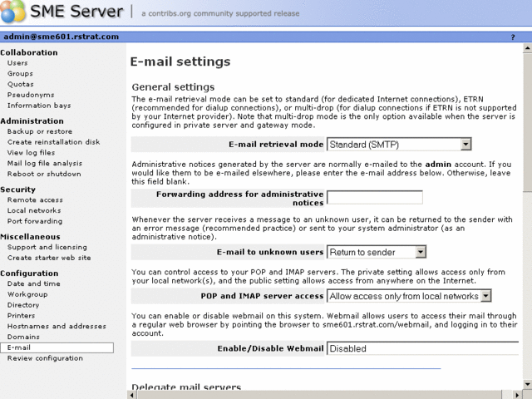
Task: Click the E-mail settings page title
Action: [180, 62]
